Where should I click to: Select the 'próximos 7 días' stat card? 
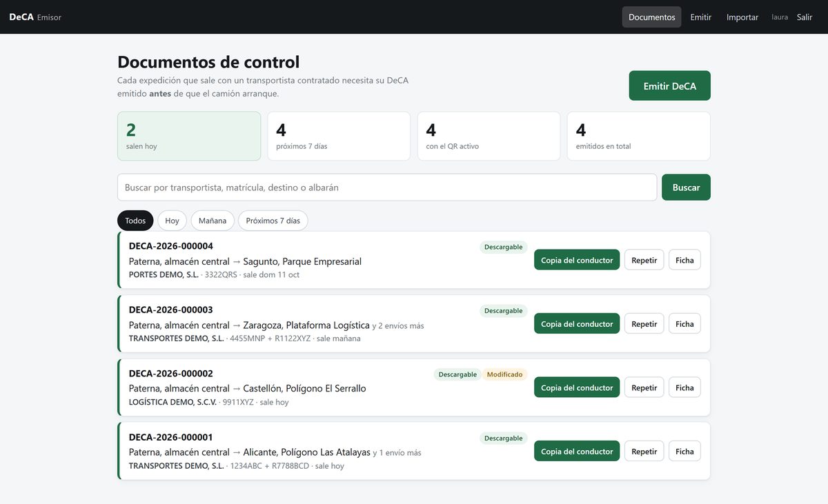click(x=339, y=136)
